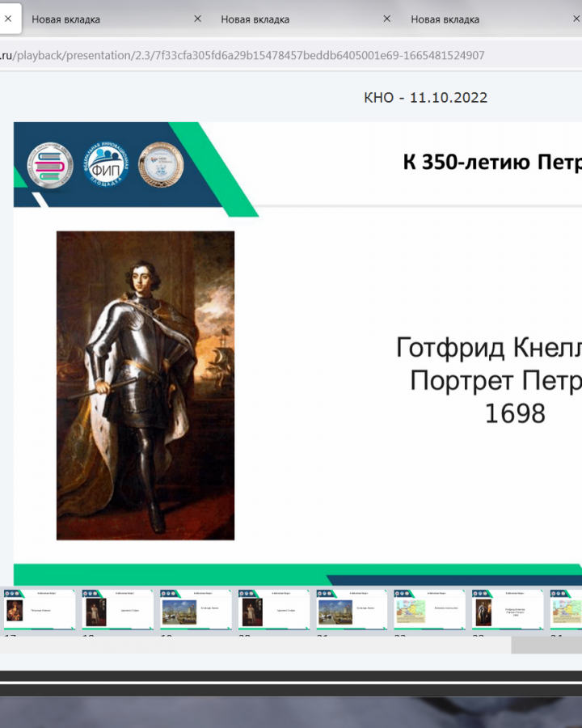Click the ФИП circular logo

coord(107,164)
